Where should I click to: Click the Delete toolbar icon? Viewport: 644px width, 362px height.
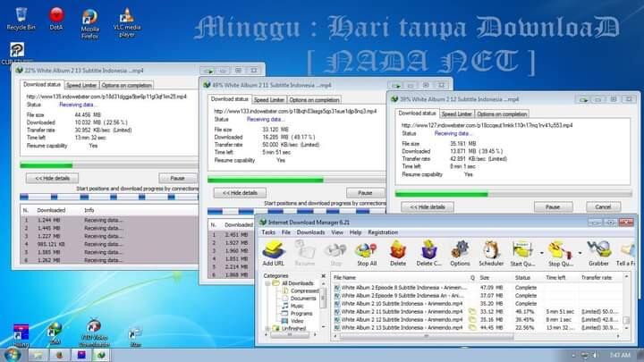point(397,253)
